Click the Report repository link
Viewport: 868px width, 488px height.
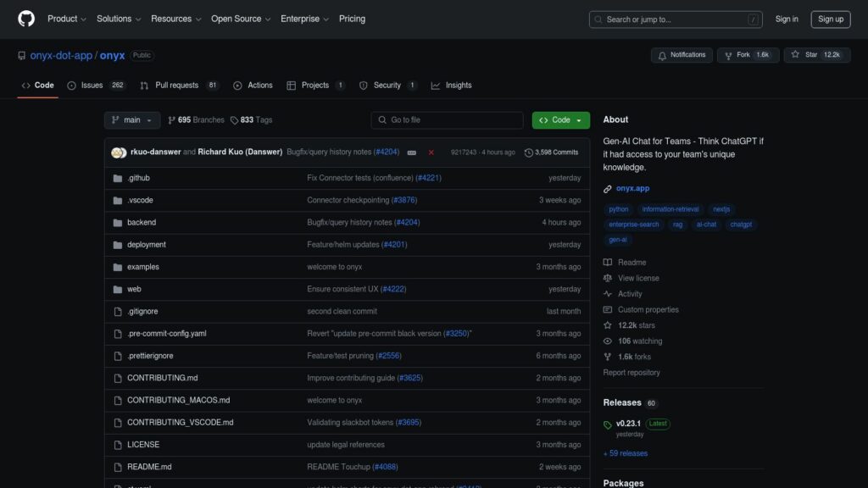631,373
